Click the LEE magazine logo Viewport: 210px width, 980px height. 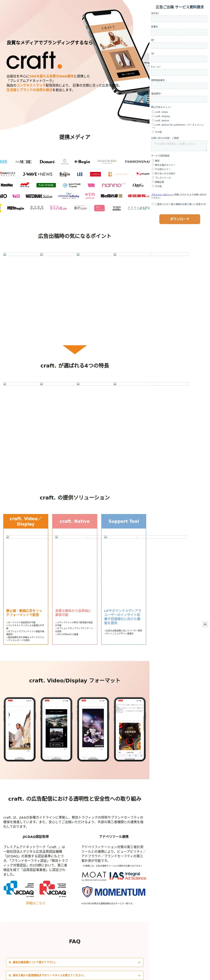pyautogui.click(x=80, y=174)
